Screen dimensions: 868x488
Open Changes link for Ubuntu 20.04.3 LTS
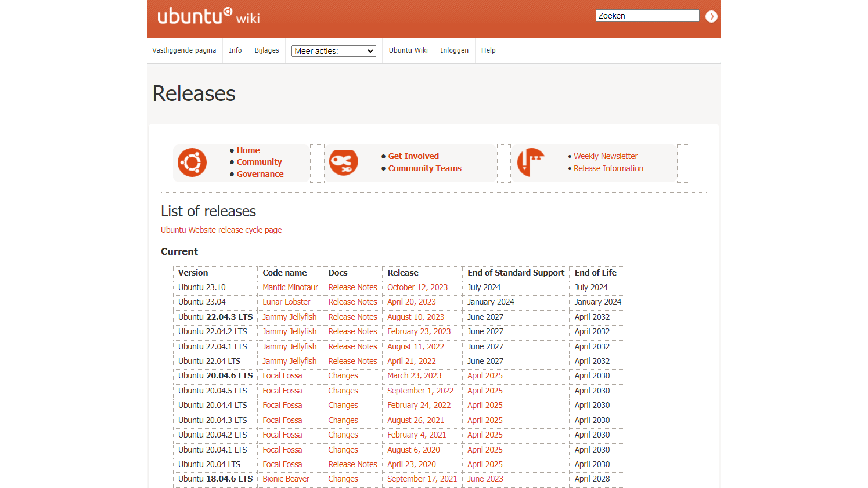click(343, 420)
